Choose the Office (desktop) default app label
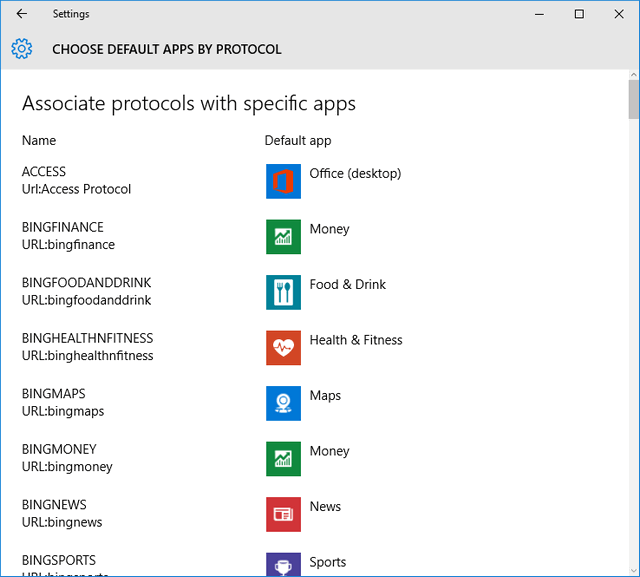 355,174
